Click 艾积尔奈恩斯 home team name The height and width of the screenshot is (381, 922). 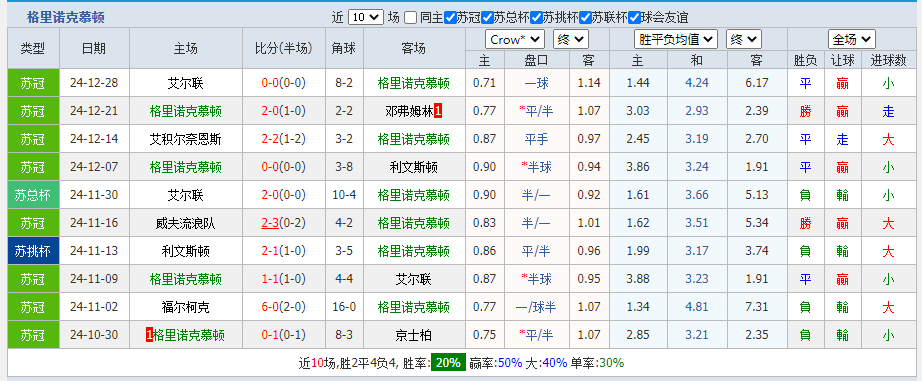pyautogui.click(x=186, y=139)
